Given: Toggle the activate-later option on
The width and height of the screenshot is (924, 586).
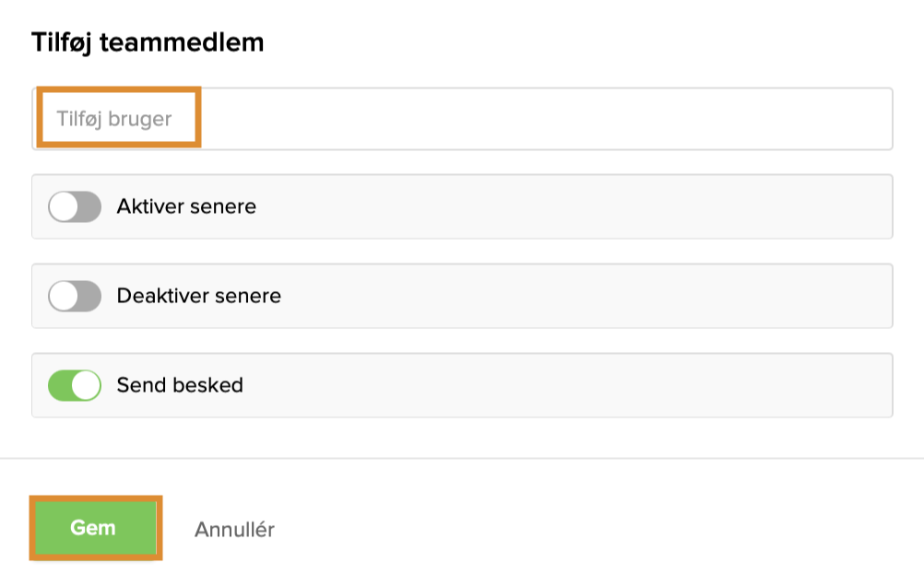Looking at the screenshot, I should tap(74, 206).
